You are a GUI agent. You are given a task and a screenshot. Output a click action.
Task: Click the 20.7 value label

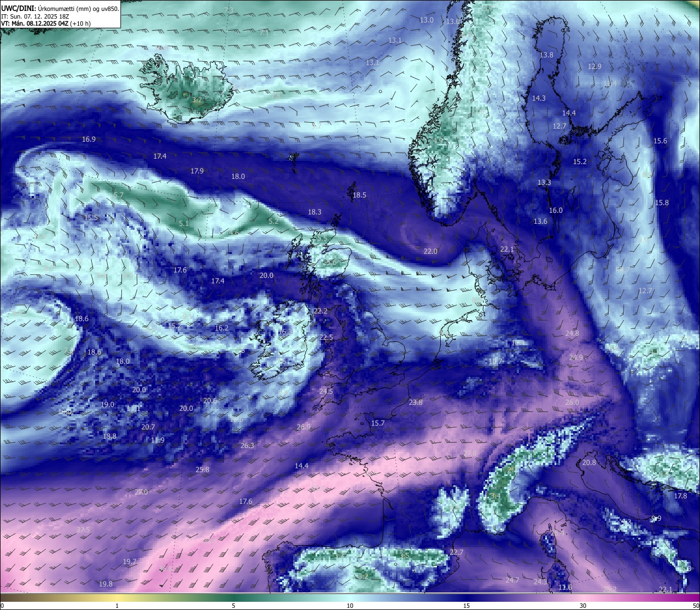(148, 427)
